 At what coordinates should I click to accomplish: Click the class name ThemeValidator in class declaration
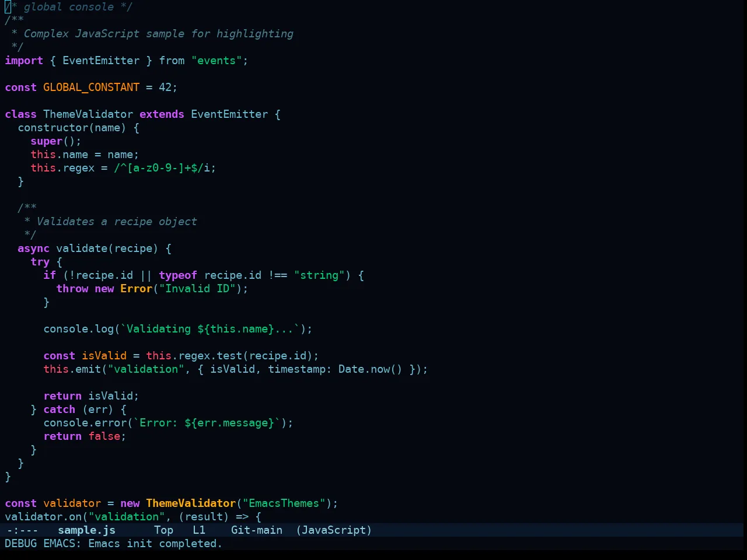pyautogui.click(x=88, y=114)
